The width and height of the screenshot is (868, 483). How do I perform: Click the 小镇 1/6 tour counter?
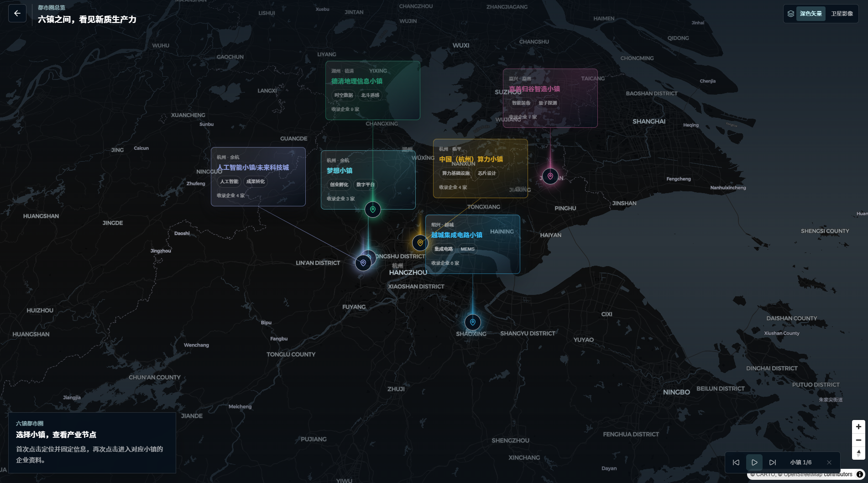pos(801,462)
